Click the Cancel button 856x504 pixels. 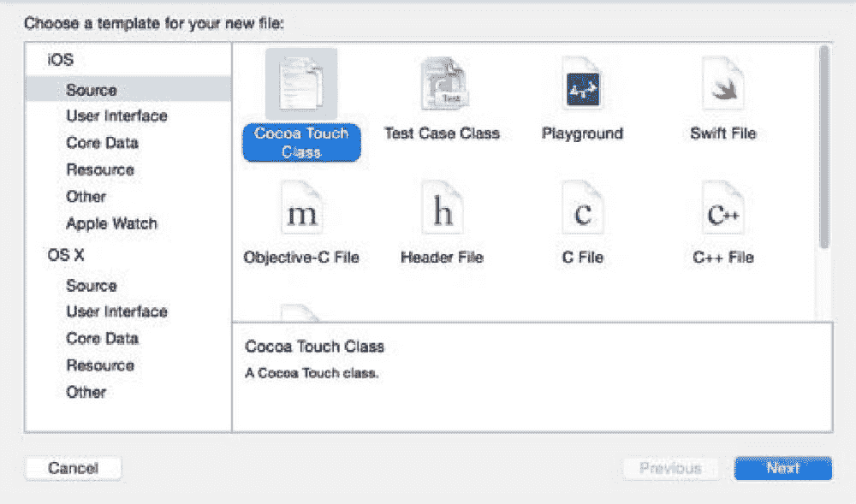[x=73, y=468]
